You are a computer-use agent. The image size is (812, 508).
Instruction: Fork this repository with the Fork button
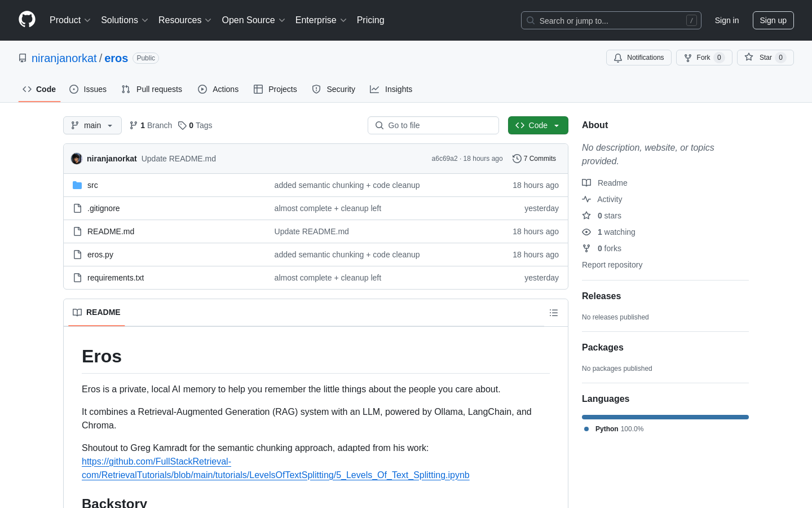coord(704,58)
